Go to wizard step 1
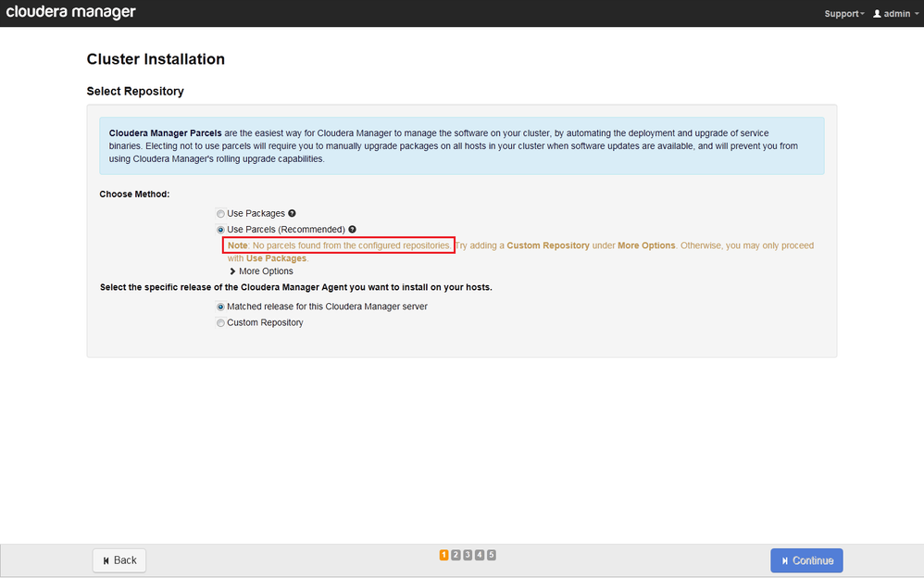Image resolution: width=924 pixels, height=578 pixels. click(x=443, y=555)
